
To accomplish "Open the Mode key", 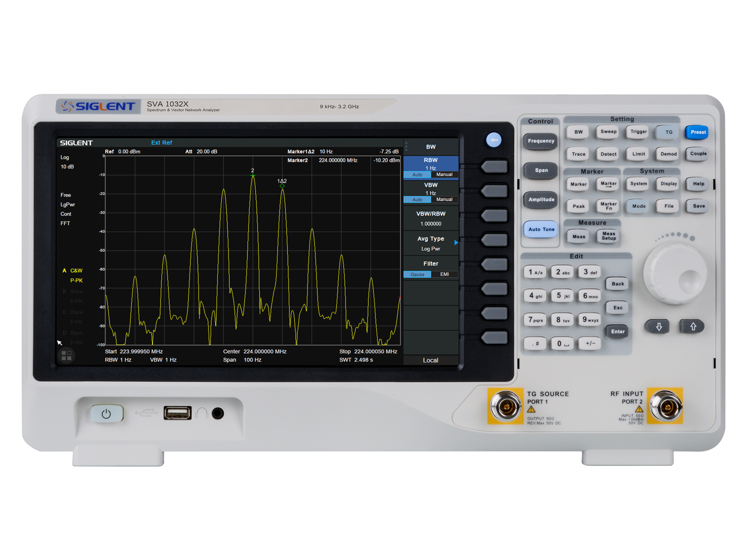I will [x=638, y=206].
